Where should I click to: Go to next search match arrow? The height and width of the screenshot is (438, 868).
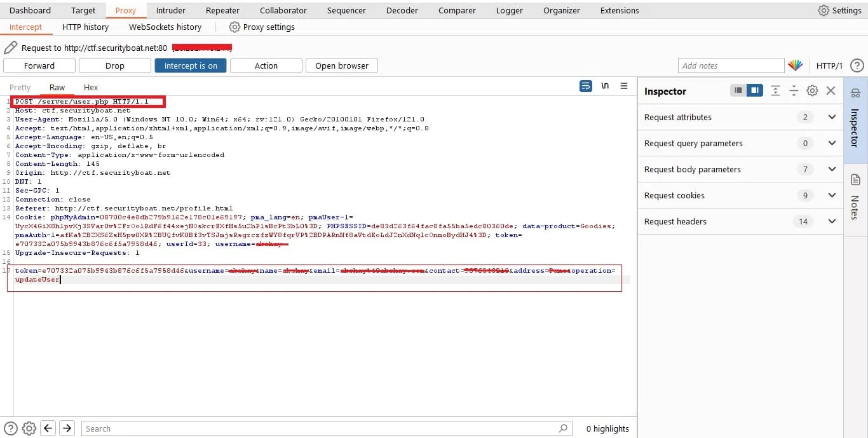67,428
